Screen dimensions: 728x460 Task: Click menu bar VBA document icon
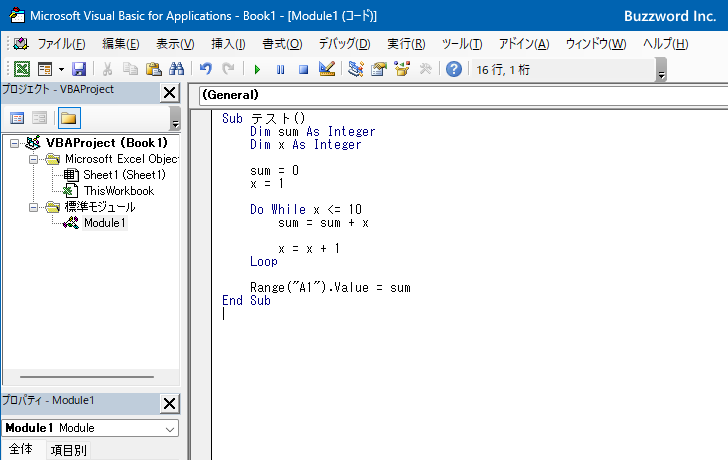coord(21,44)
